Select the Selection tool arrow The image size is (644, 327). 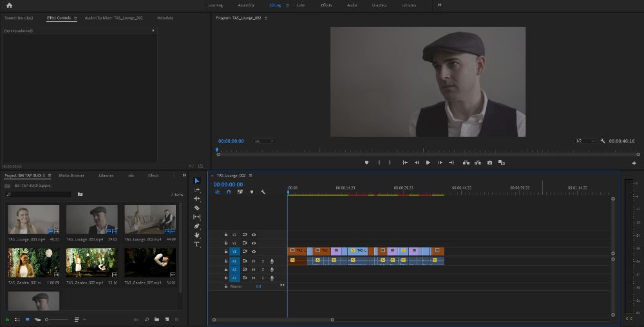pos(196,181)
